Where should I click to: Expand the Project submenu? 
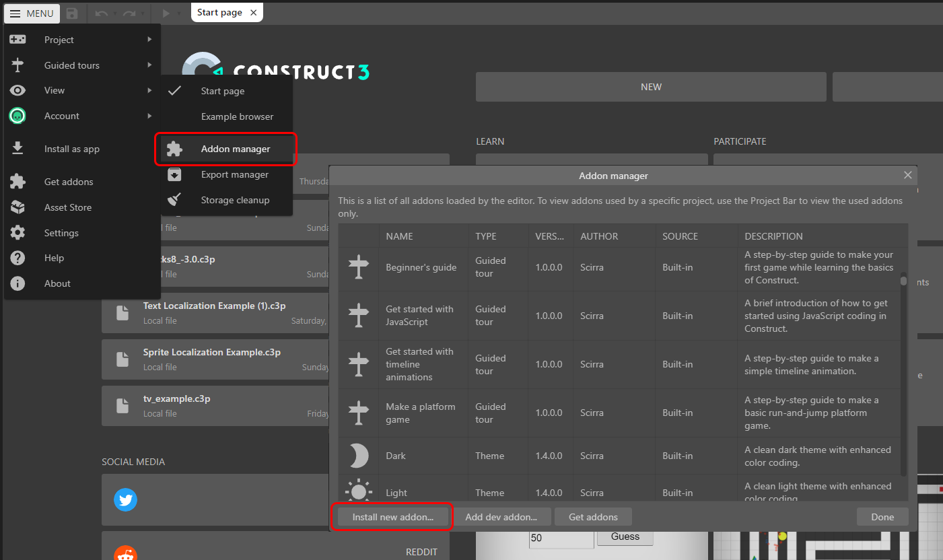click(59, 39)
